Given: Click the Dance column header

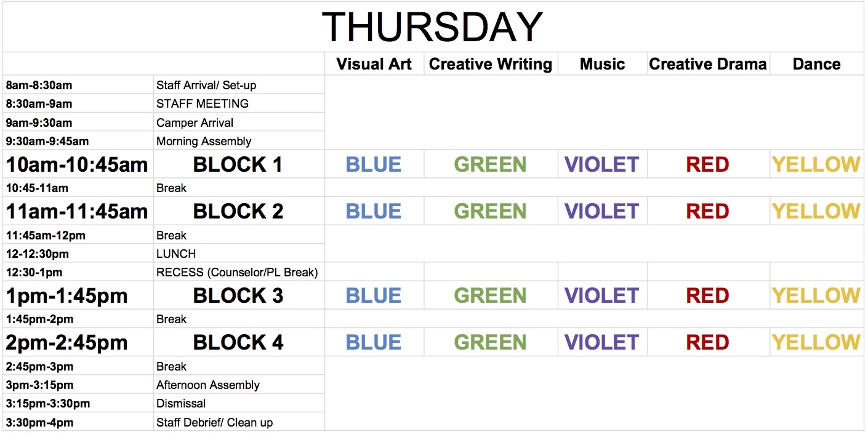Looking at the screenshot, I should coord(816,64).
